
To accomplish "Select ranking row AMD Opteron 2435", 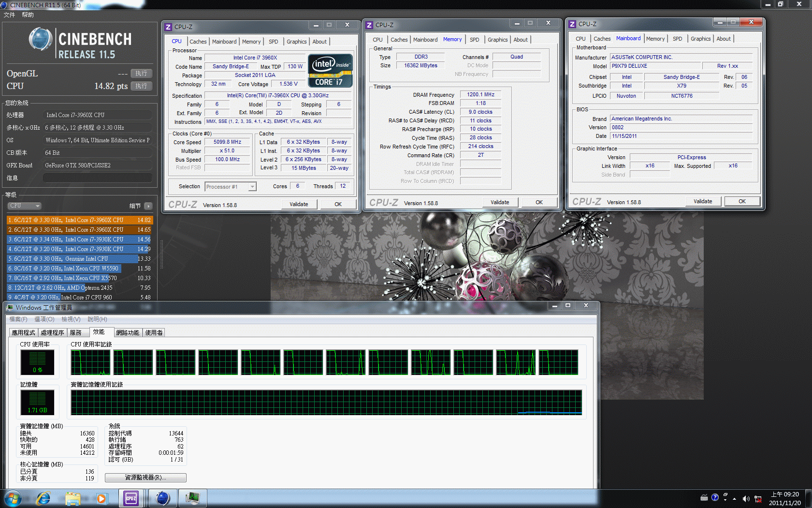I will click(79, 288).
